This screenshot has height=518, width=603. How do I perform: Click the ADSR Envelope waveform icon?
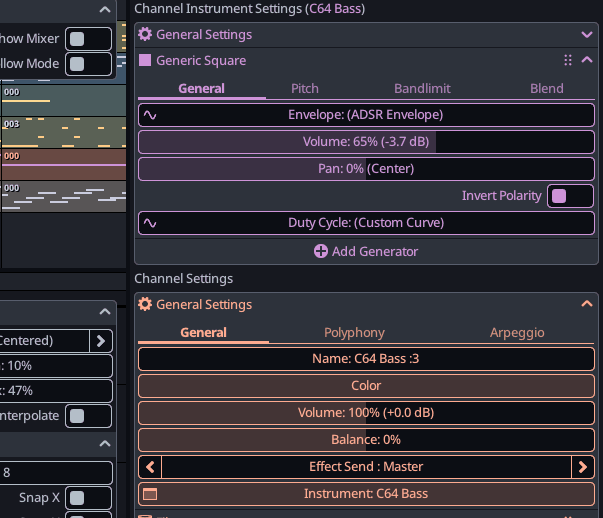[150, 115]
